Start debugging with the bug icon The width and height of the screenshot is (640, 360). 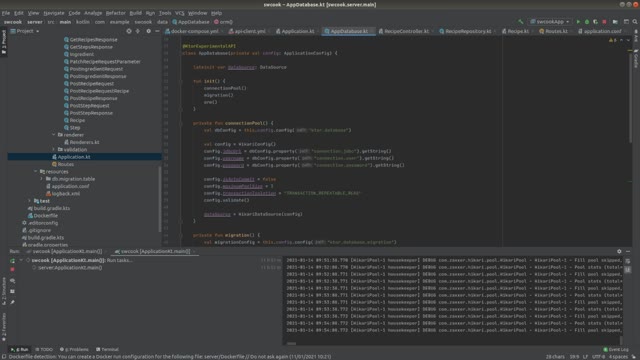tap(587, 22)
